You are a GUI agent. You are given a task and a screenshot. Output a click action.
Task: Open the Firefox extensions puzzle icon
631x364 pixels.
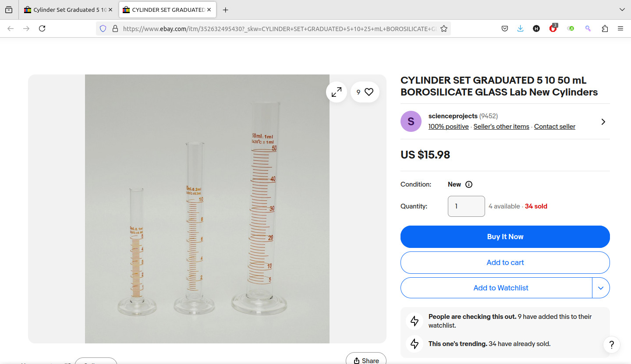tap(605, 28)
